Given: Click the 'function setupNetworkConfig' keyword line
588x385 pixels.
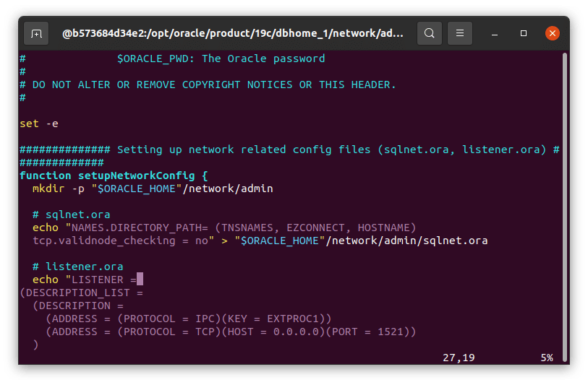Looking at the screenshot, I should (x=114, y=176).
